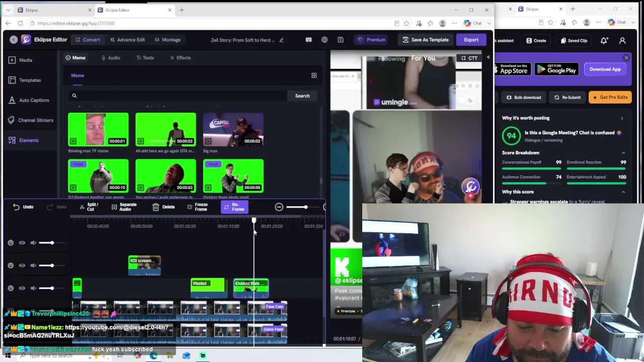Select the Big man meme thumbnail
Image resolution: width=644 pixels, height=362 pixels.
(x=233, y=130)
